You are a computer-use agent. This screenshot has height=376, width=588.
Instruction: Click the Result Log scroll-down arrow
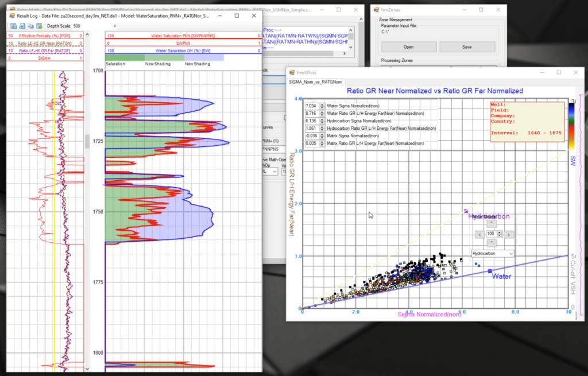(87, 369)
